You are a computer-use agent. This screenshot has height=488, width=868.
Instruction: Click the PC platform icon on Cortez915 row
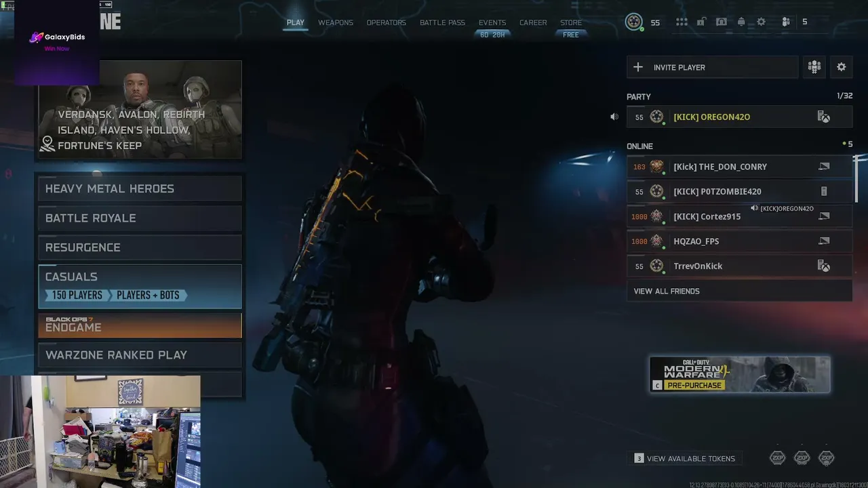(824, 216)
